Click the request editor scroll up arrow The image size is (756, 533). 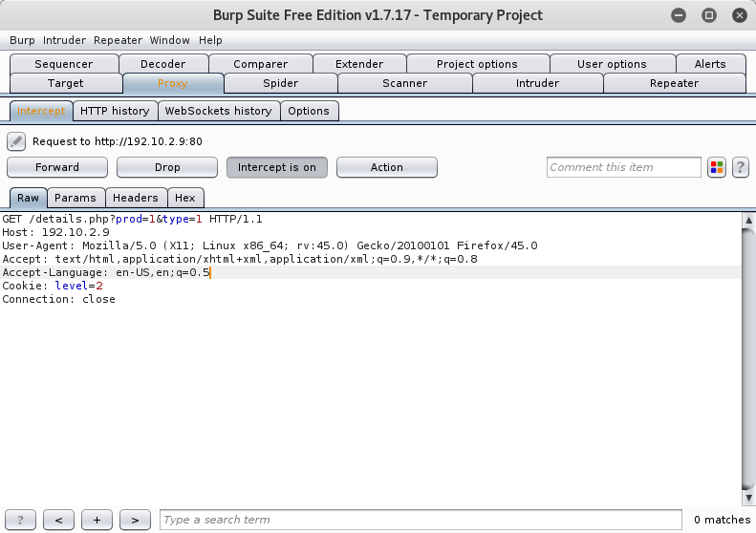(748, 221)
